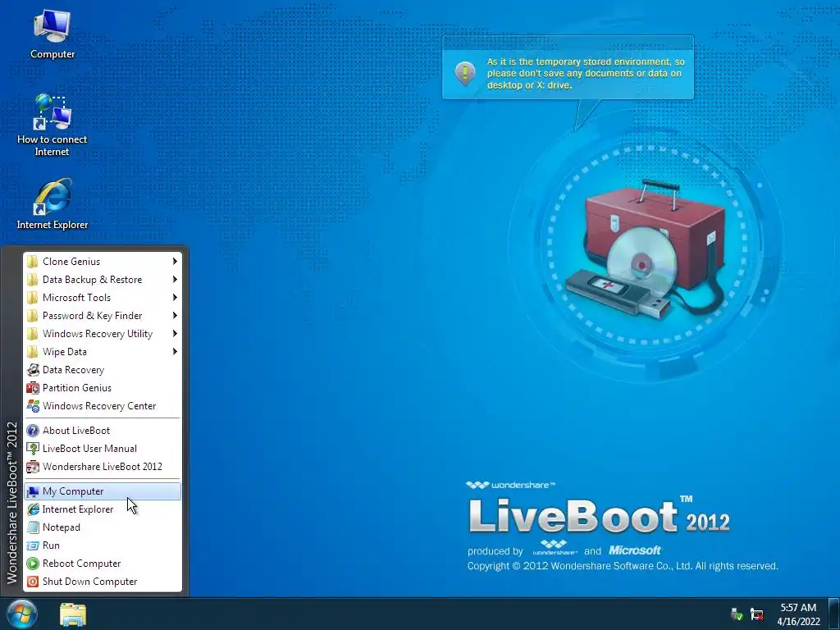Click the Notepad icon in menu
This screenshot has width=840, height=630.
[33, 527]
